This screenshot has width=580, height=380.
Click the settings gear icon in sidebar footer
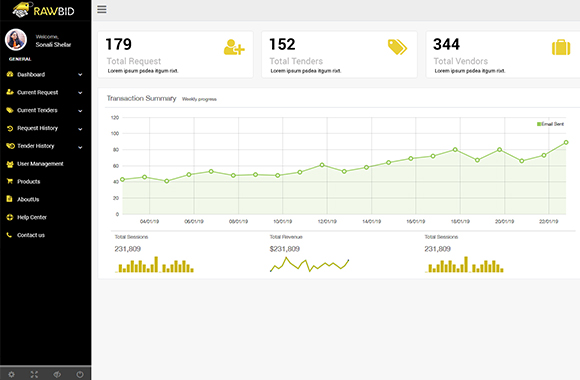pos(11,374)
